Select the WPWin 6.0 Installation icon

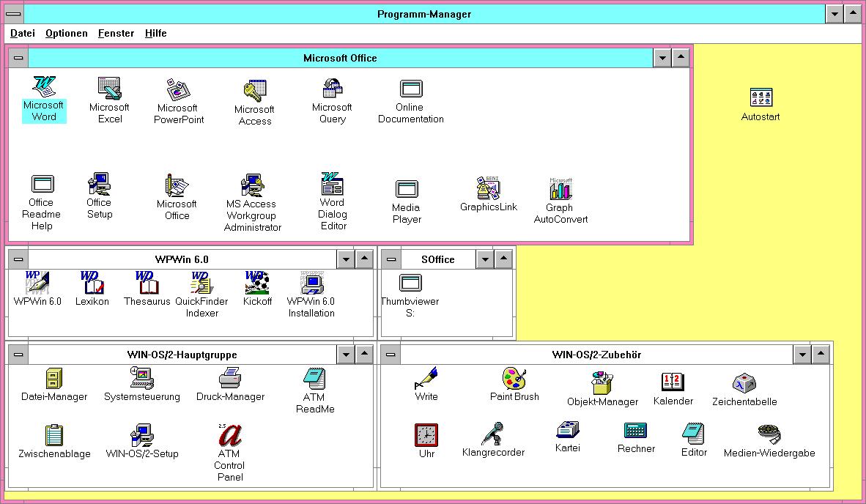click(311, 282)
